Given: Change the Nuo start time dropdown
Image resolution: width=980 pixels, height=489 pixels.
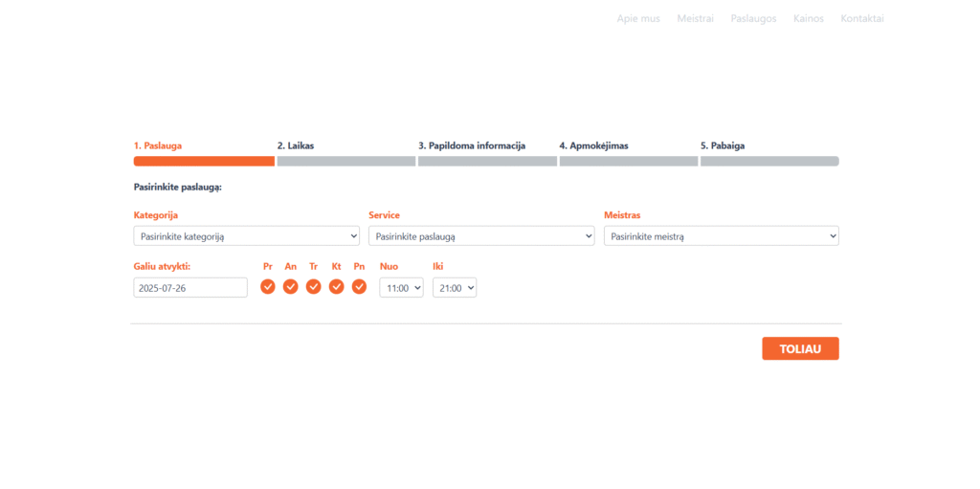Looking at the screenshot, I should tap(401, 287).
